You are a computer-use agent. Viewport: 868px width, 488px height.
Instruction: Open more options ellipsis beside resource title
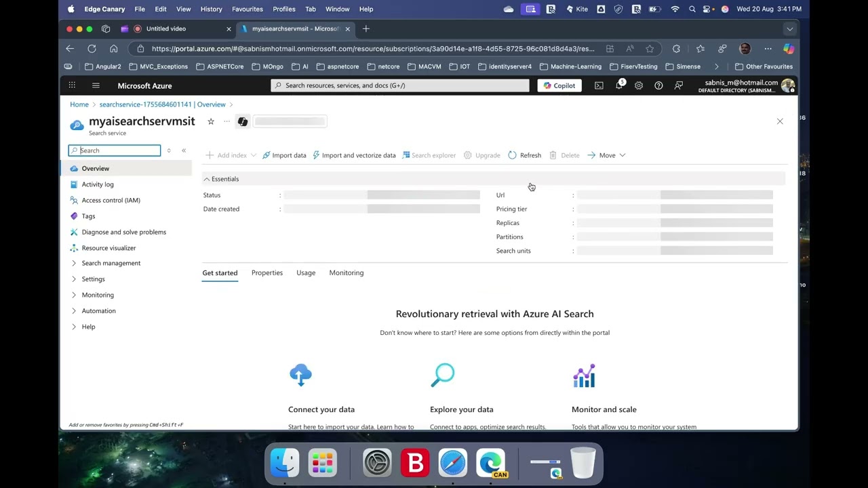226,121
